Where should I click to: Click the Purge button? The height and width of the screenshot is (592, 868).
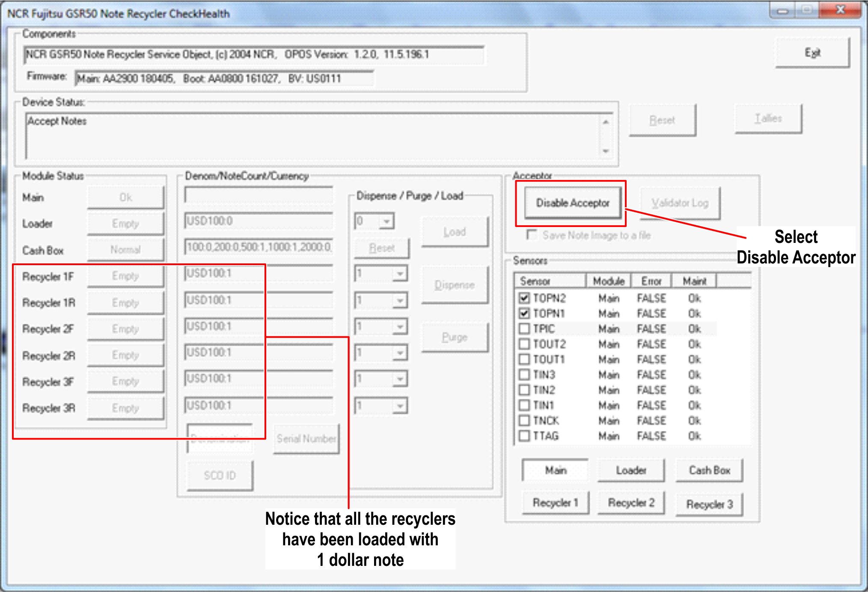pos(455,338)
